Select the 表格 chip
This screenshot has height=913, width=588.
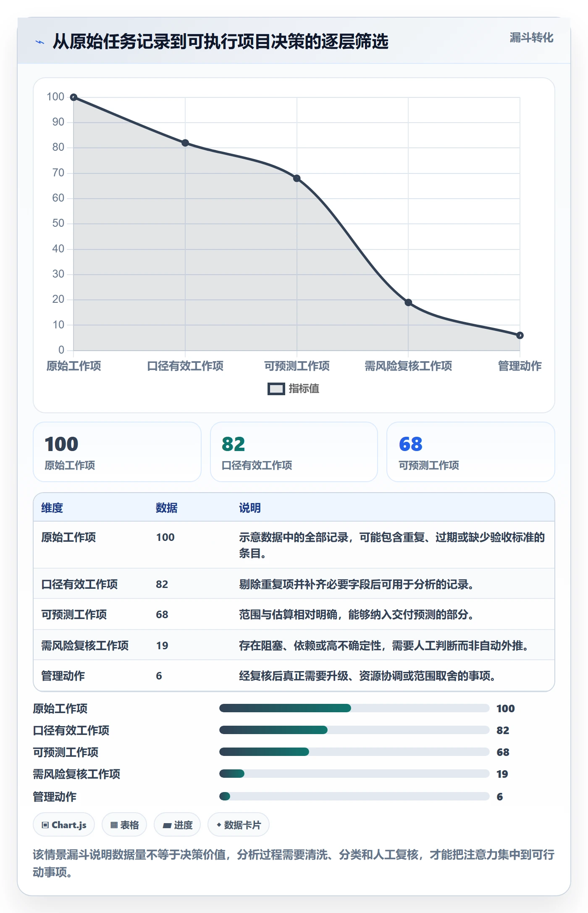pos(124,825)
